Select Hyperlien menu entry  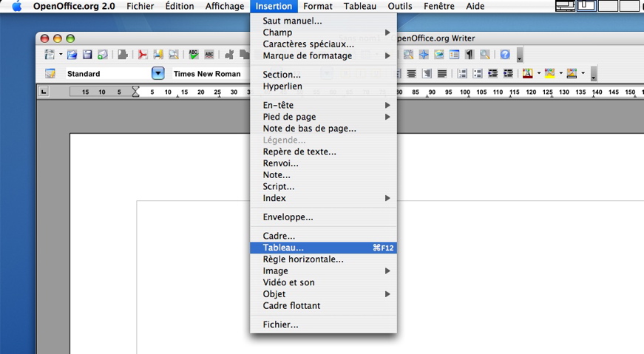(x=324, y=86)
